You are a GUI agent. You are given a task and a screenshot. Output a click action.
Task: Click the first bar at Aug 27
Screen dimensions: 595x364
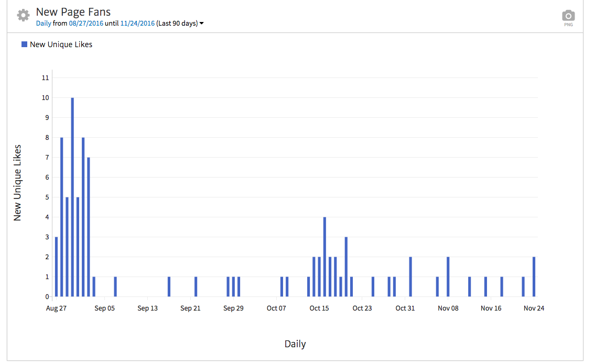click(56, 267)
